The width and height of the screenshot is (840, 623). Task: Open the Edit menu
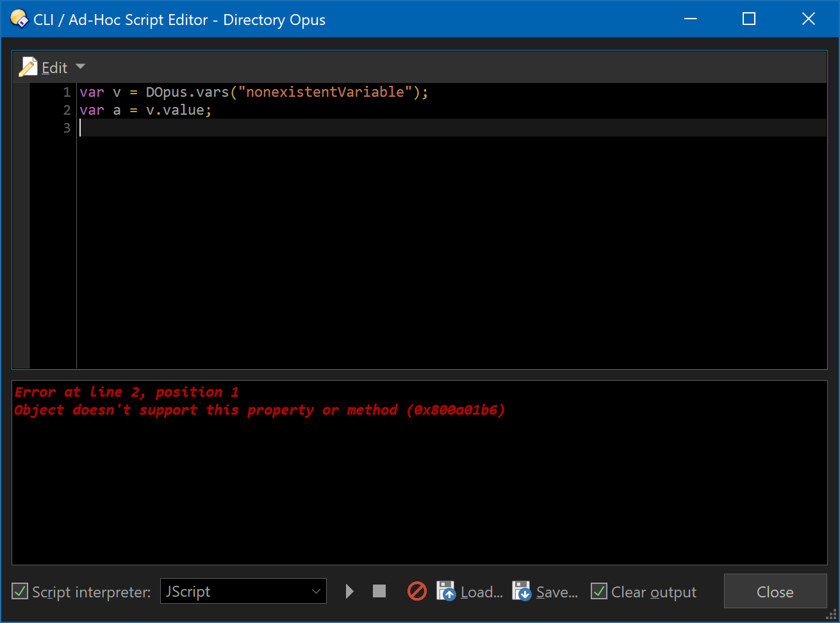(54, 67)
